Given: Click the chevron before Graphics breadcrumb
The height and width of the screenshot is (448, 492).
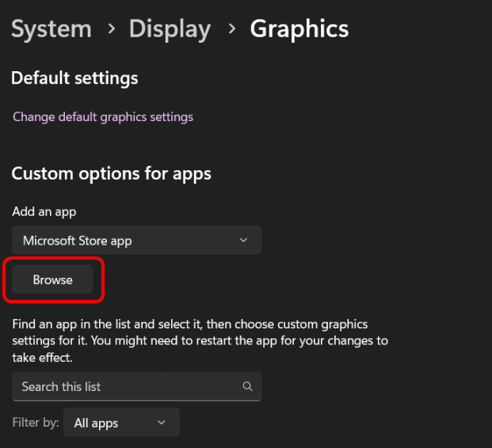Looking at the screenshot, I should (231, 29).
